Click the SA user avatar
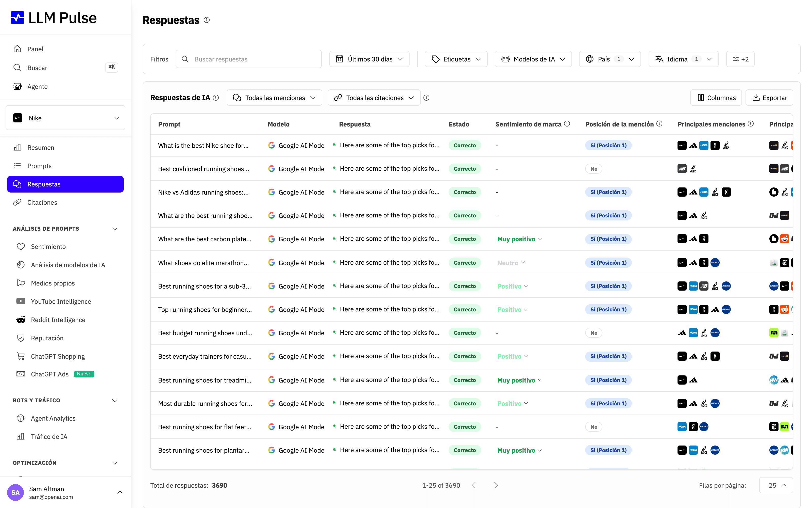Viewport: 812px width, 508px height. click(x=15, y=493)
